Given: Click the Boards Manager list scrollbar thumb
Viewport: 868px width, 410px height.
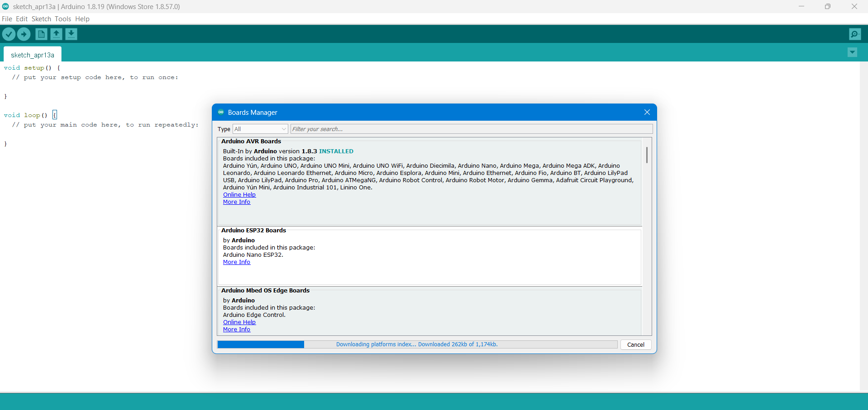Looking at the screenshot, I should (x=647, y=155).
